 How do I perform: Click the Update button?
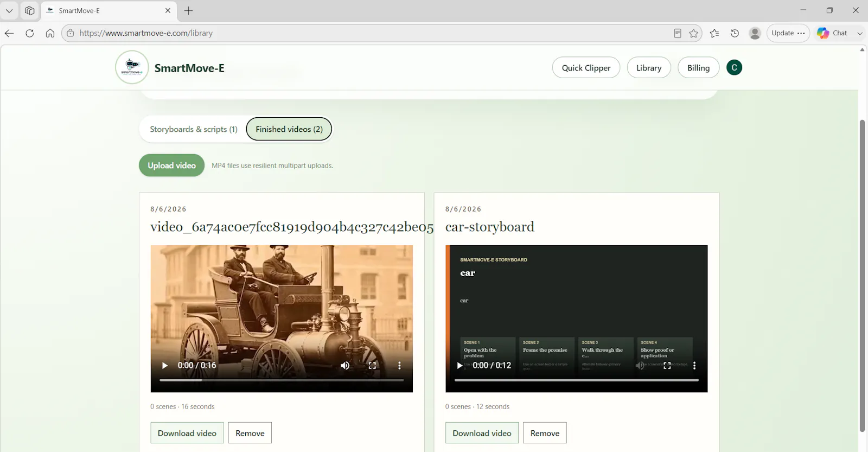coord(788,33)
